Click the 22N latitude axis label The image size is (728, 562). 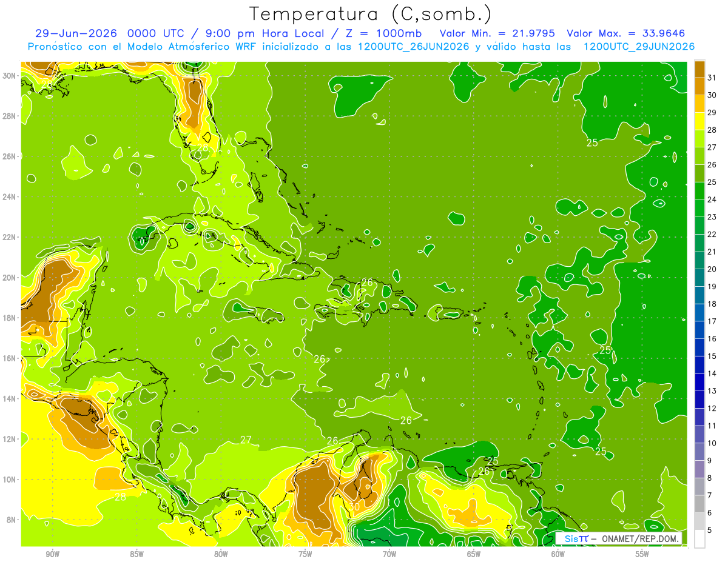click(x=8, y=236)
